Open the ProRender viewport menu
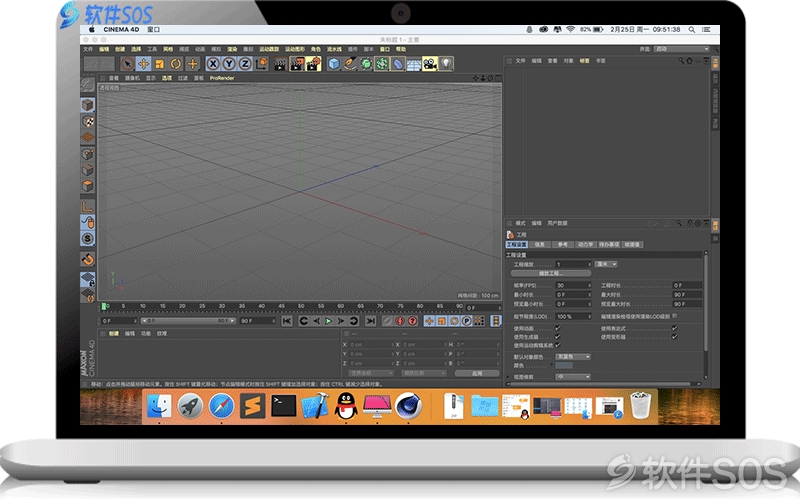800x500 pixels. 222,78
